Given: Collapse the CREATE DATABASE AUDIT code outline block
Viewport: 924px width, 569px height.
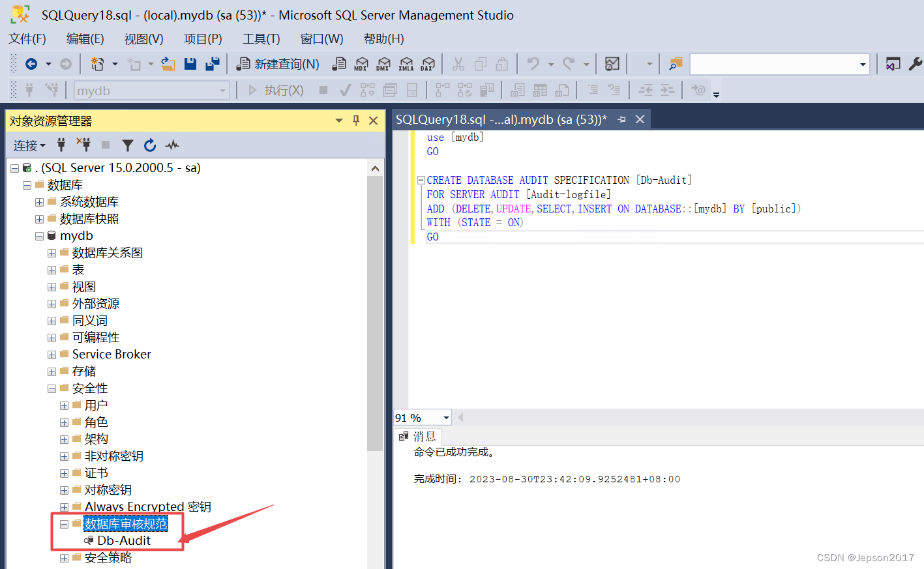Looking at the screenshot, I should tap(421, 181).
